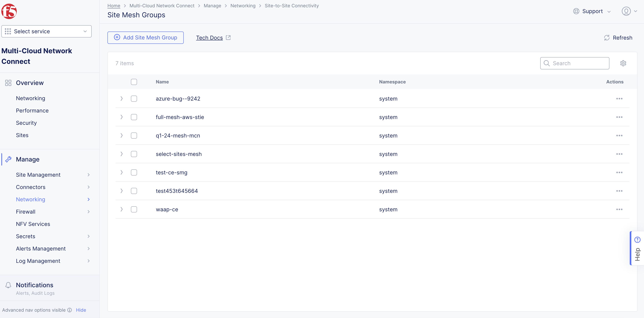Viewport: 644px width, 318px height.
Task: Toggle the select-all header checkbox
Action: (134, 82)
